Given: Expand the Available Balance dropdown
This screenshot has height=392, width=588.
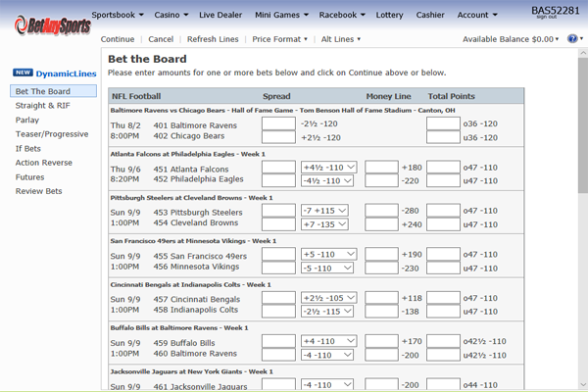Looking at the screenshot, I should click(511, 39).
